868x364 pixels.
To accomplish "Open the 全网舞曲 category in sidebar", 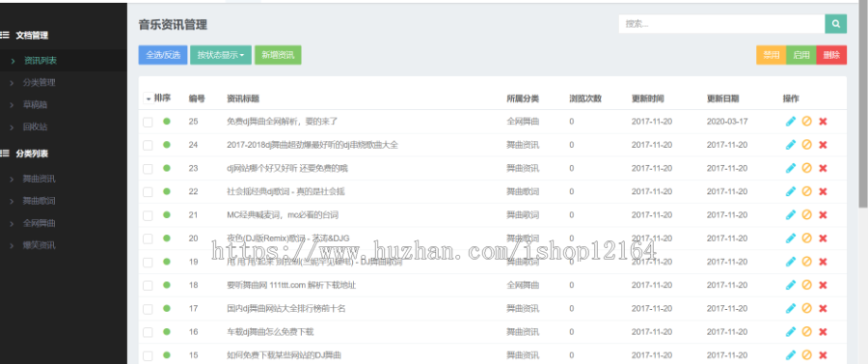I will pos(39,223).
